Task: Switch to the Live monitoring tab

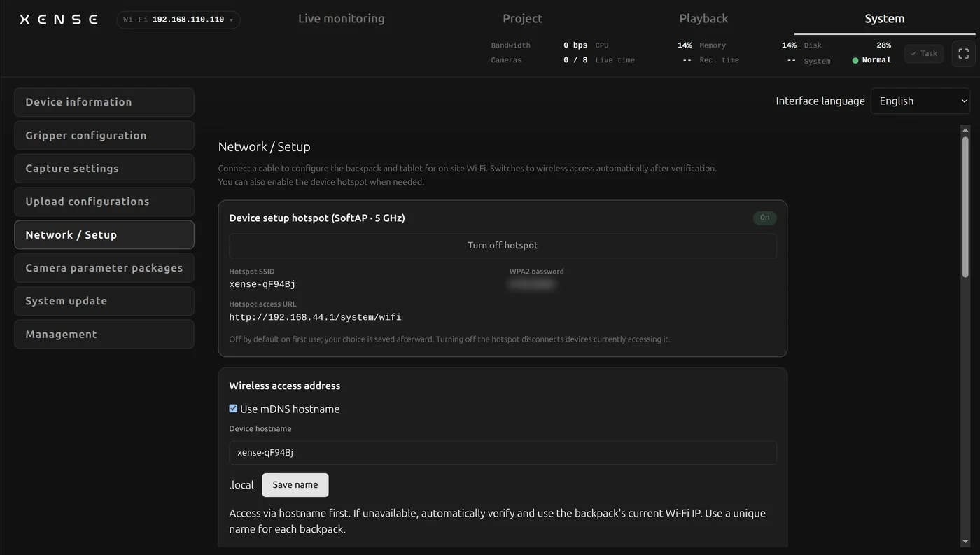Action: pyautogui.click(x=342, y=19)
